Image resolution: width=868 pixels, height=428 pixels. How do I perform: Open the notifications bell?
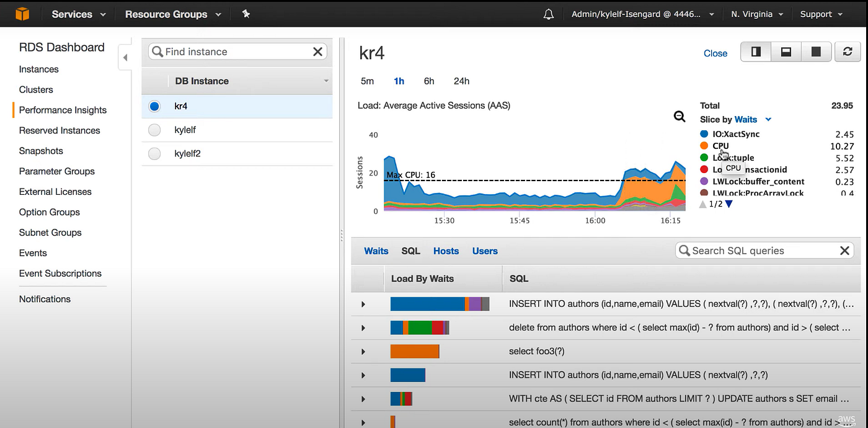[x=548, y=14]
